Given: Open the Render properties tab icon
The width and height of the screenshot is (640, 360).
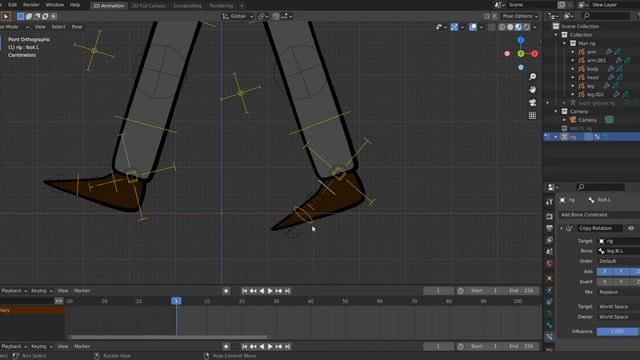Looking at the screenshot, I should (549, 216).
